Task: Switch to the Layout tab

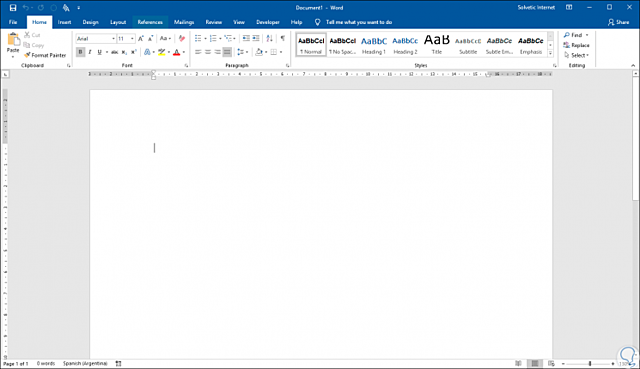Action: point(118,22)
